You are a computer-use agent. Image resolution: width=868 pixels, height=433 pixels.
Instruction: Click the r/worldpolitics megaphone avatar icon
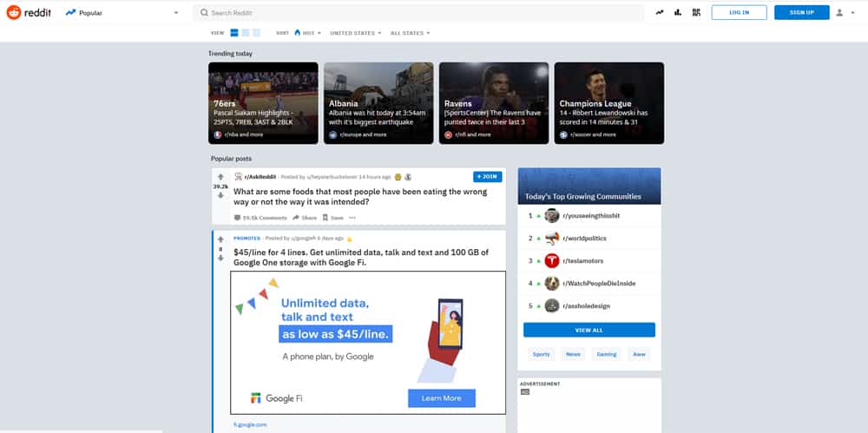[x=552, y=238]
